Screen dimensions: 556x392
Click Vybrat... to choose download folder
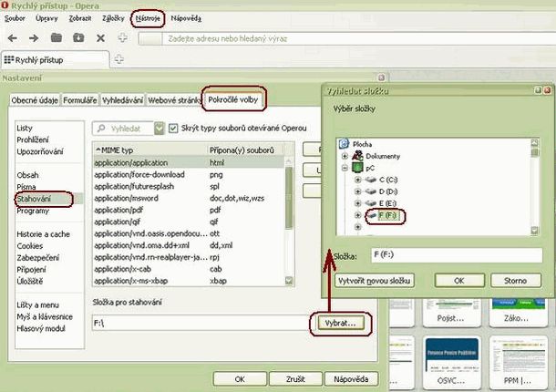pos(340,324)
